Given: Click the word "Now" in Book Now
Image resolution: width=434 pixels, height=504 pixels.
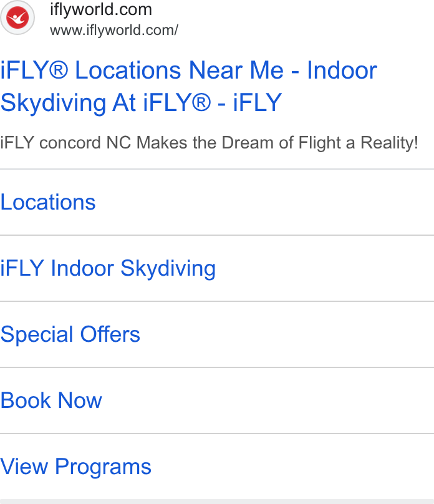Looking at the screenshot, I should coord(80,400).
